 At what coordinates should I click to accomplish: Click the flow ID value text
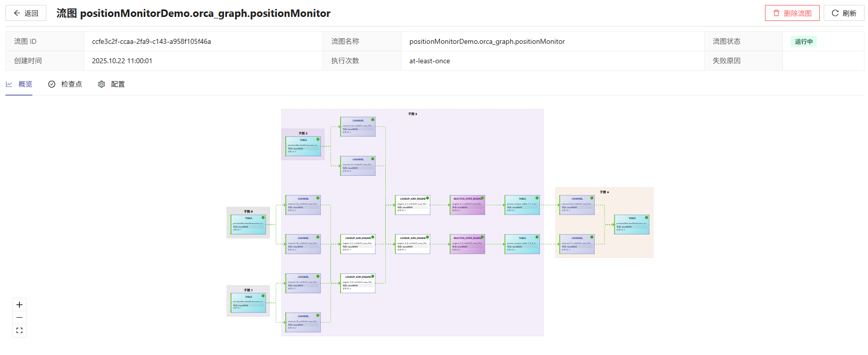point(151,41)
